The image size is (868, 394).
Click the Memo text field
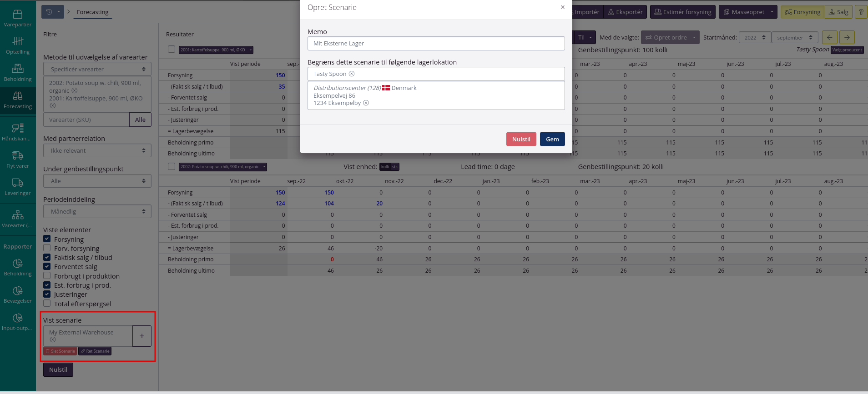(x=436, y=44)
